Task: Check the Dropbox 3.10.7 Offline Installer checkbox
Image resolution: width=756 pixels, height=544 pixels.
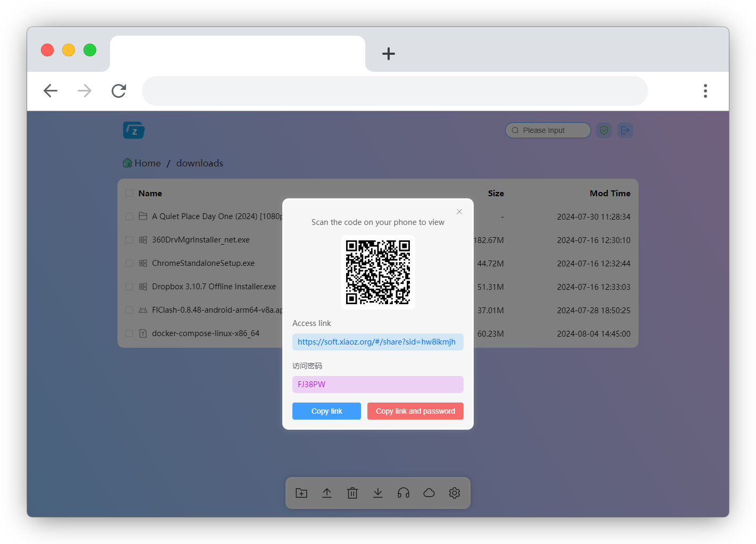Action: tap(129, 287)
